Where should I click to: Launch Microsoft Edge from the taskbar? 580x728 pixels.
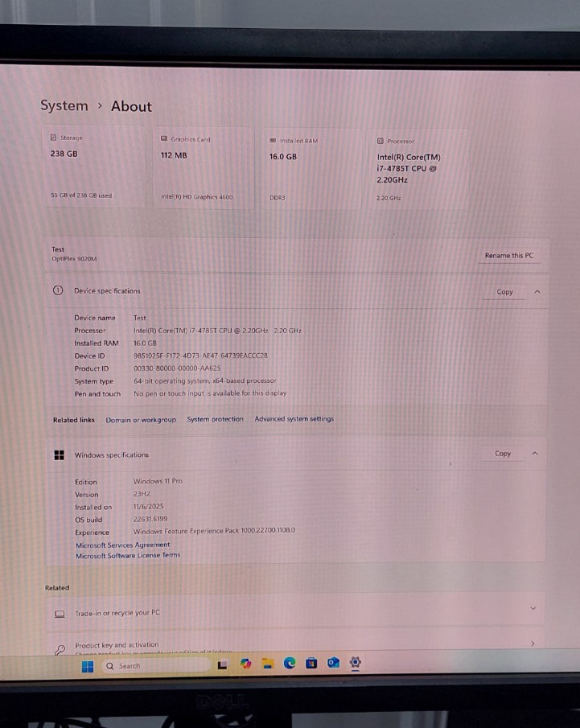(290, 663)
